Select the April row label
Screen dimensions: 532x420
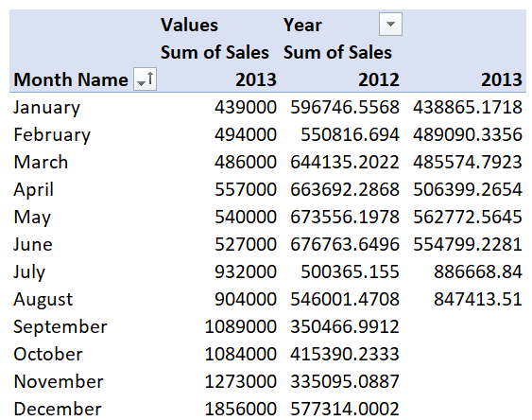point(34,190)
